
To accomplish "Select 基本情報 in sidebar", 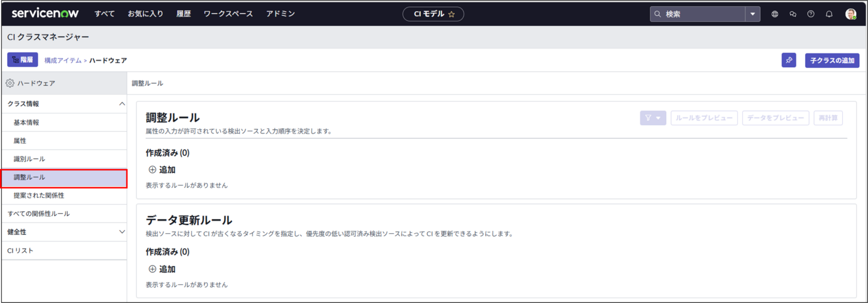I will pyautogui.click(x=64, y=122).
